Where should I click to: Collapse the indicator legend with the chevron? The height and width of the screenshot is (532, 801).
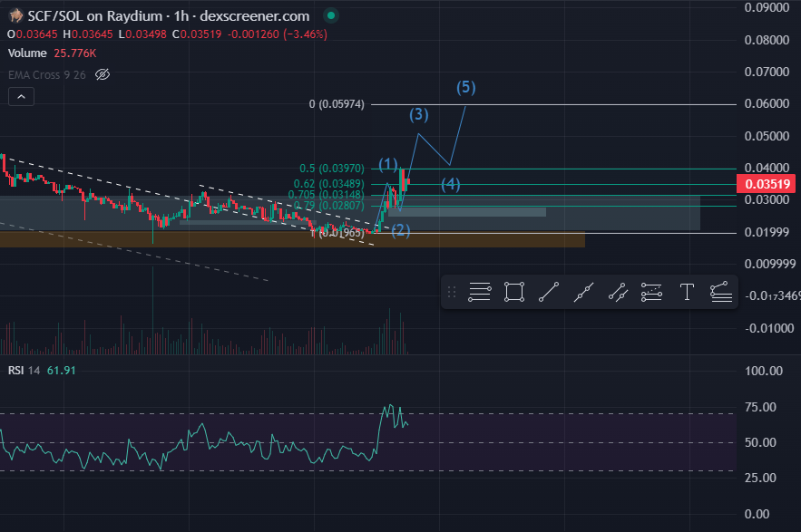tap(21, 96)
